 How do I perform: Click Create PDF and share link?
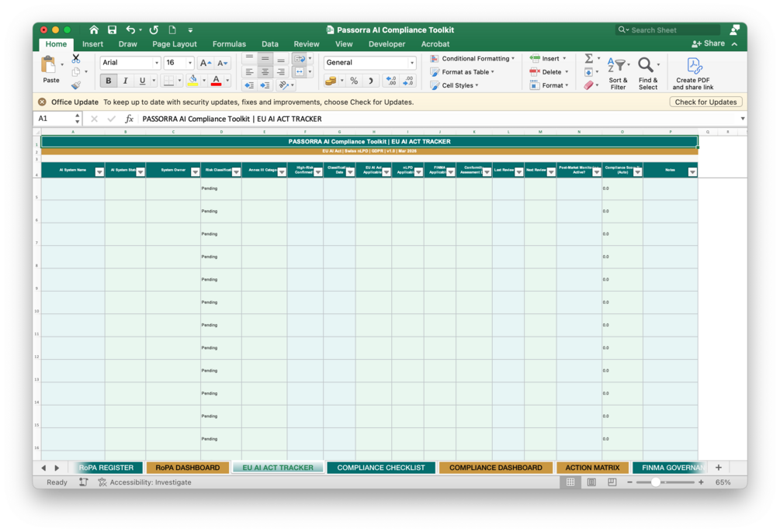click(x=693, y=73)
